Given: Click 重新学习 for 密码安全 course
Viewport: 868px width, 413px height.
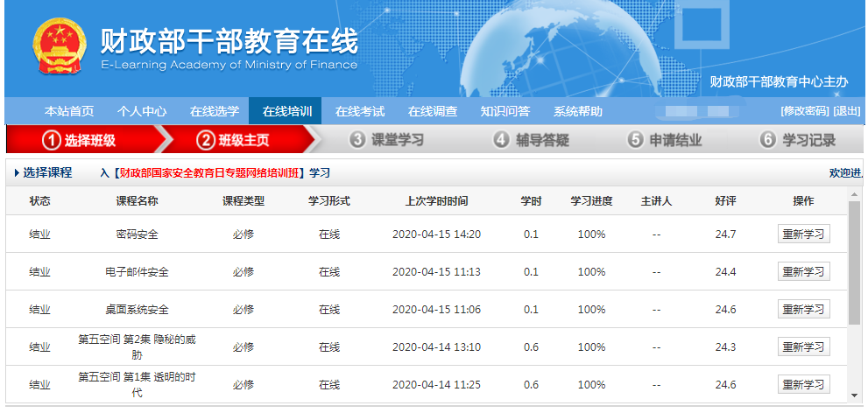Looking at the screenshot, I should click(x=803, y=234).
